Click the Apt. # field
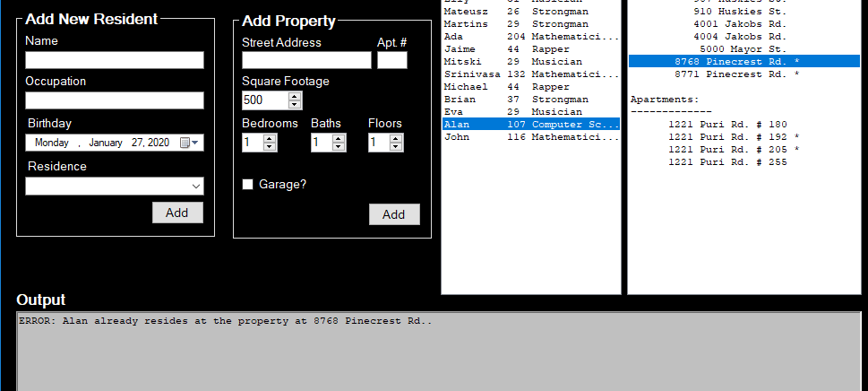Screen dimensions: 868x391 391,60
